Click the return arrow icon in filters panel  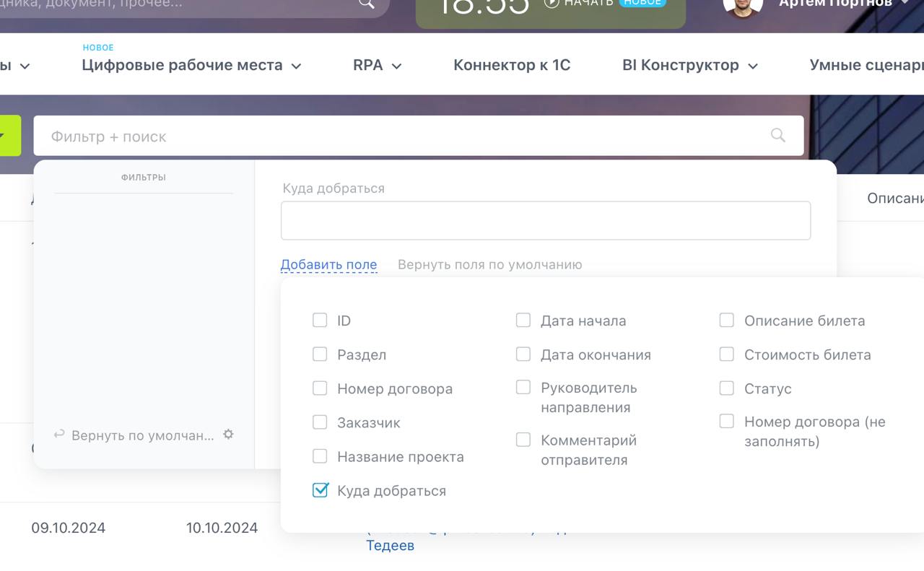(x=59, y=435)
